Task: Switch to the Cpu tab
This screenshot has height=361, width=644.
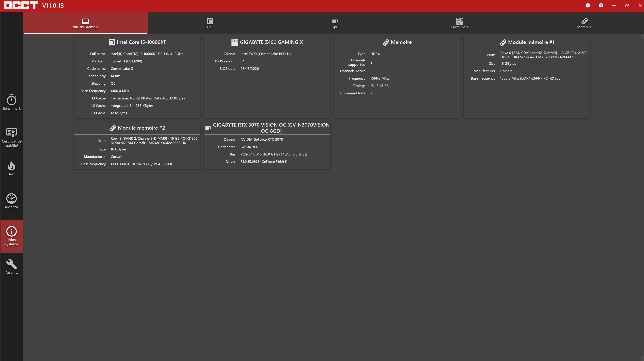Action: pos(210,24)
